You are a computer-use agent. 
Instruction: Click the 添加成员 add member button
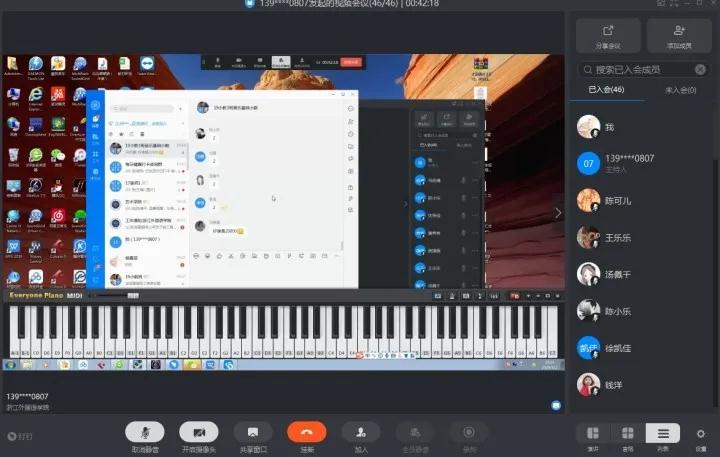[679, 35]
